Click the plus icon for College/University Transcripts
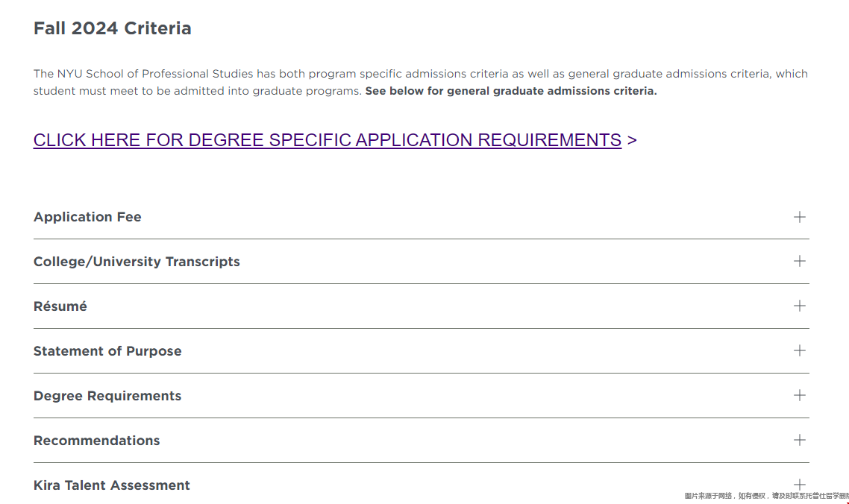 pos(799,262)
